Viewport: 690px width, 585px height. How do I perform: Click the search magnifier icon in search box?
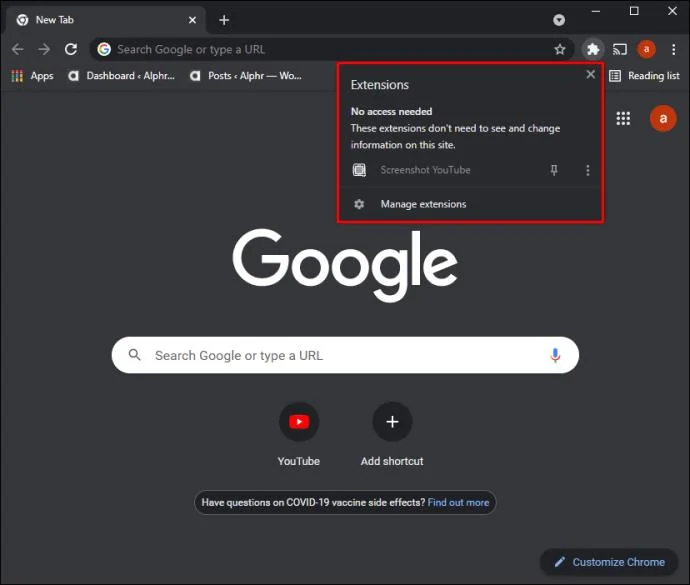pos(134,355)
